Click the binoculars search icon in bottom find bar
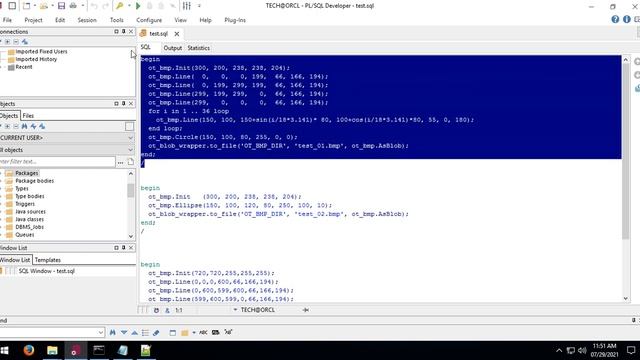 (x=113, y=333)
